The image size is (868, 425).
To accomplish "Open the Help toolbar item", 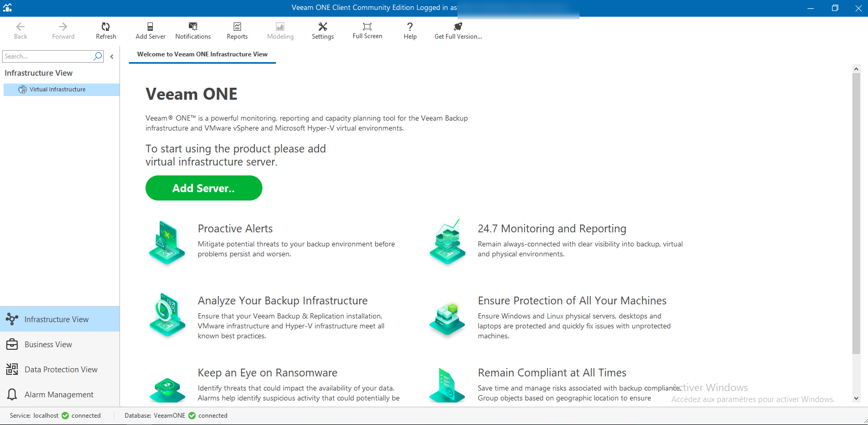I will click(410, 31).
